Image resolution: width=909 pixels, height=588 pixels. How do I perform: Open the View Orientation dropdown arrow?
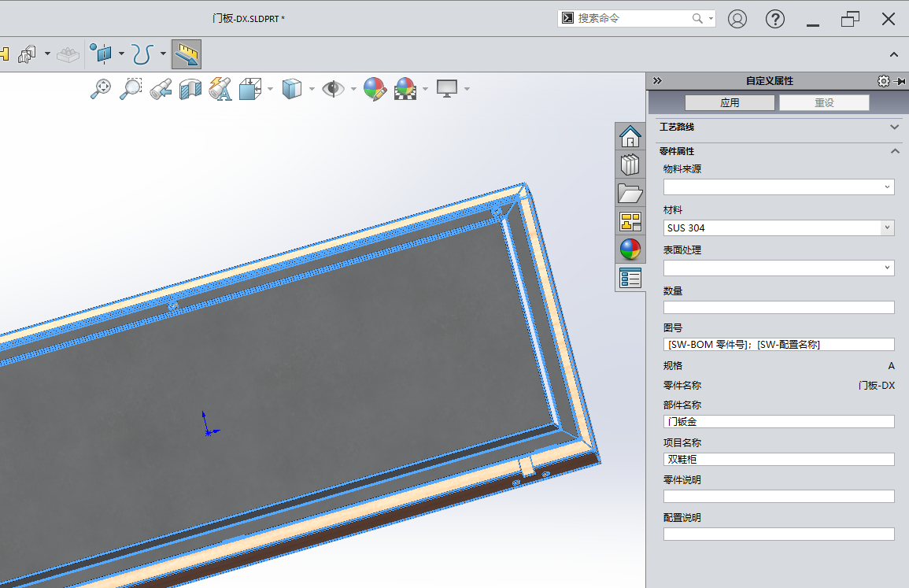[x=270, y=89]
